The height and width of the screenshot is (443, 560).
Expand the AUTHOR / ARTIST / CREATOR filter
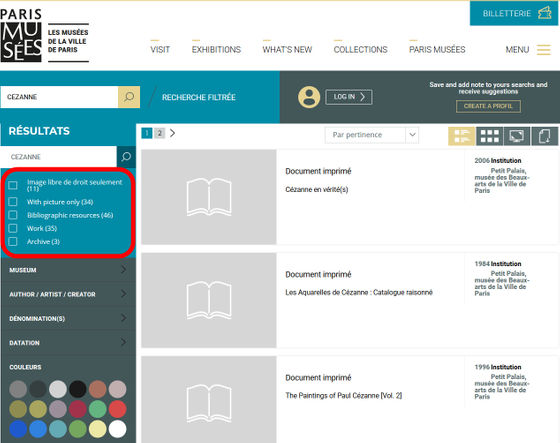point(68,294)
